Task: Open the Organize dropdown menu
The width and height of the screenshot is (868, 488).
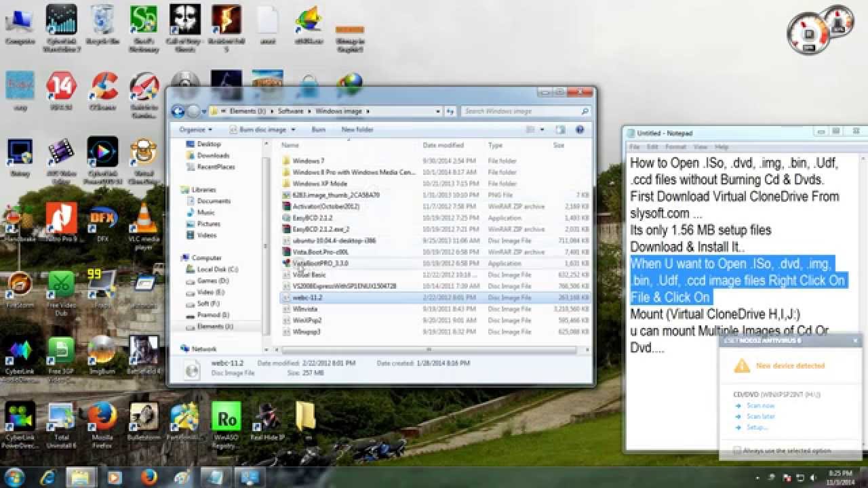Action: (195, 129)
